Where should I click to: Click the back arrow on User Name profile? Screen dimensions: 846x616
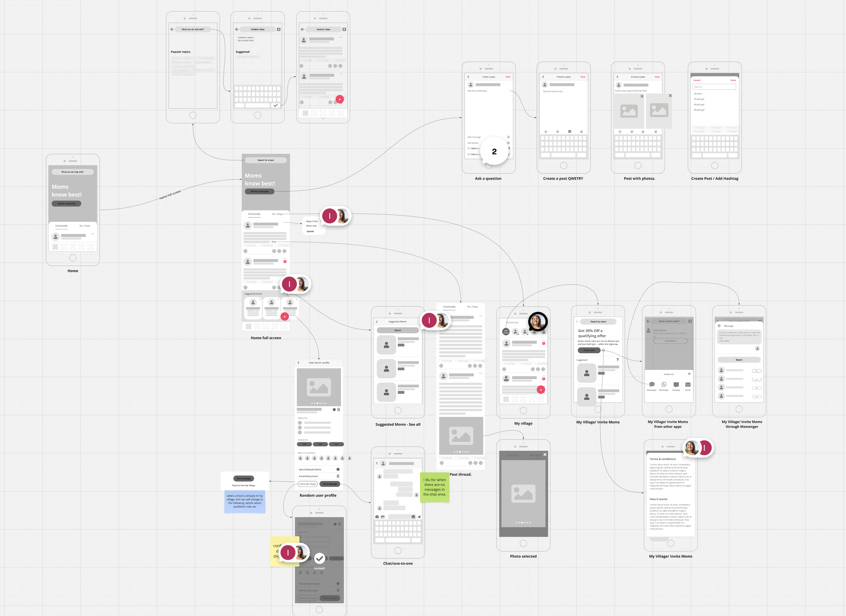click(x=298, y=362)
